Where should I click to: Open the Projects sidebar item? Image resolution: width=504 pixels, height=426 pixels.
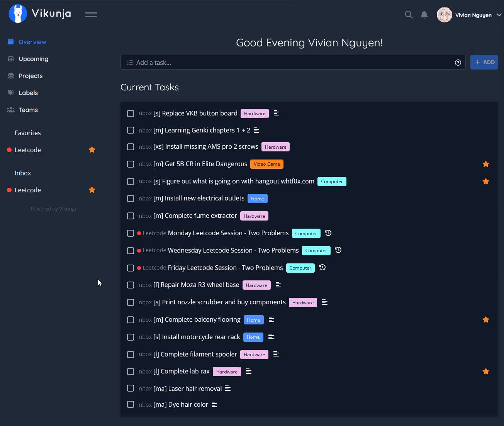point(31,76)
